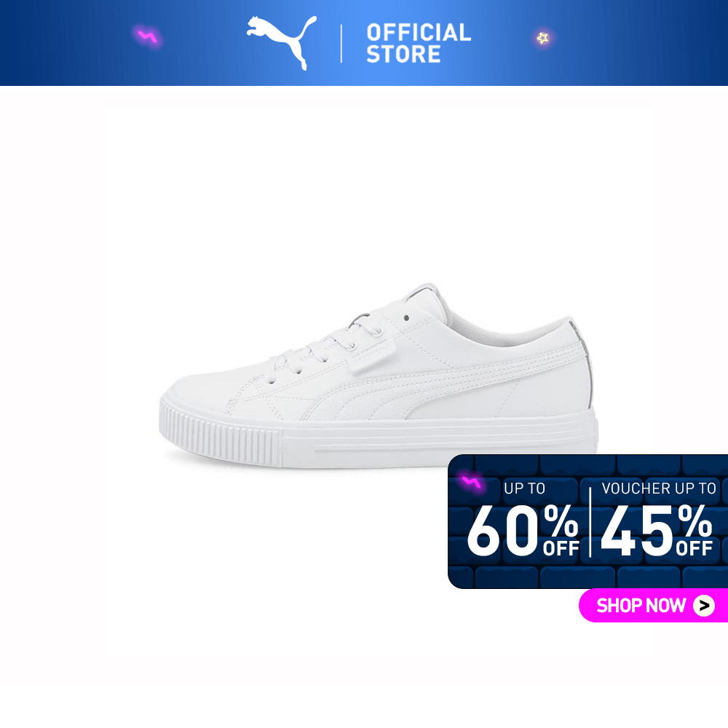Click the 45% OFF voucher text
Screen dimensions: 728x728
point(657,531)
